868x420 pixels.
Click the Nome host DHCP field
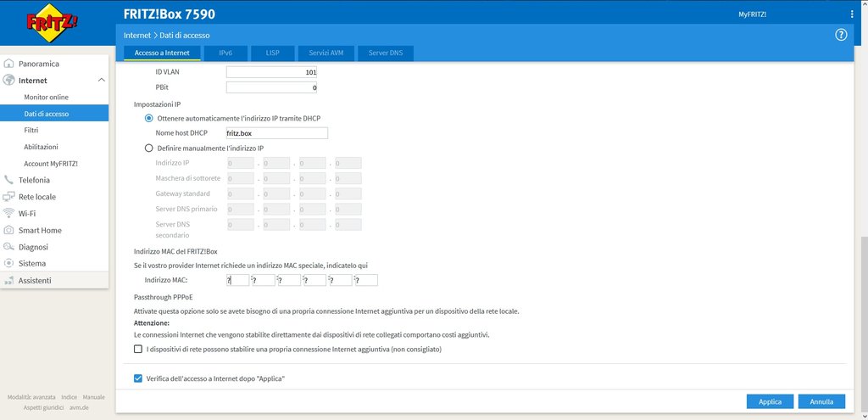(x=277, y=133)
